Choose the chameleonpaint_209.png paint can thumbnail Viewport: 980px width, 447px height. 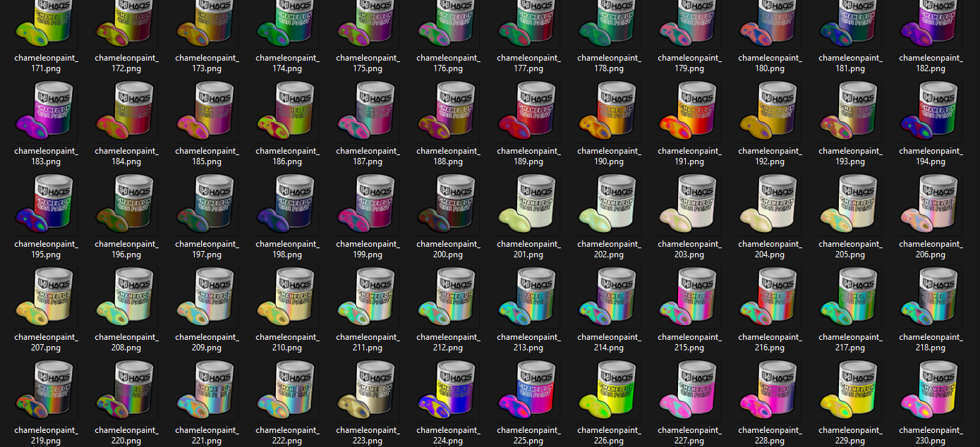[x=207, y=297]
